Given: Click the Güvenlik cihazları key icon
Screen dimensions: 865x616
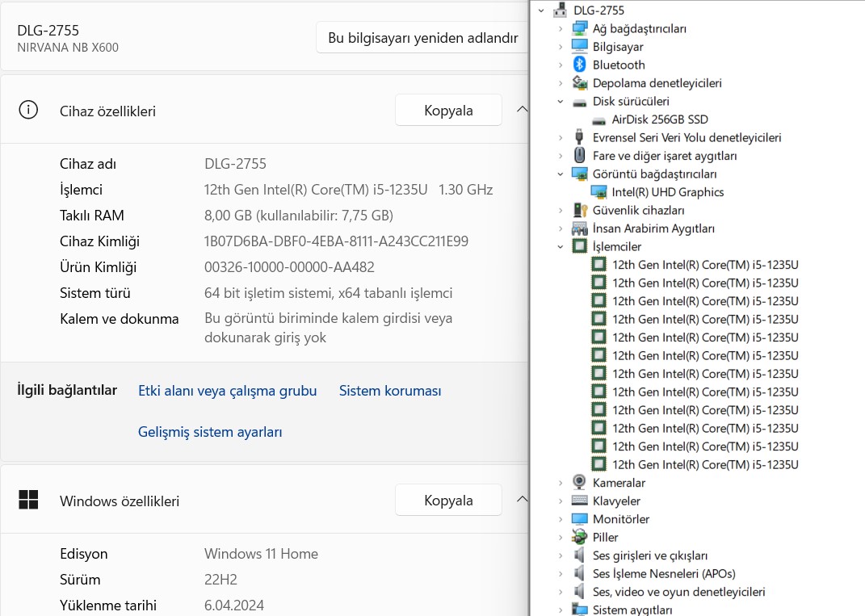Looking at the screenshot, I should (x=581, y=210).
